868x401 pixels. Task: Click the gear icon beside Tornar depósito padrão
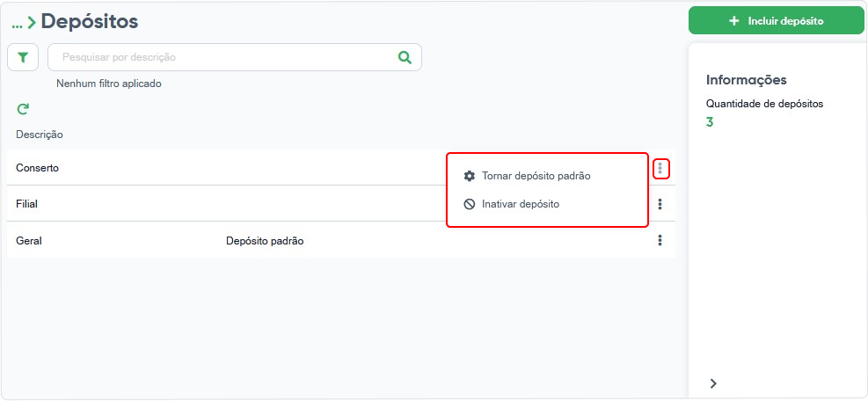470,176
